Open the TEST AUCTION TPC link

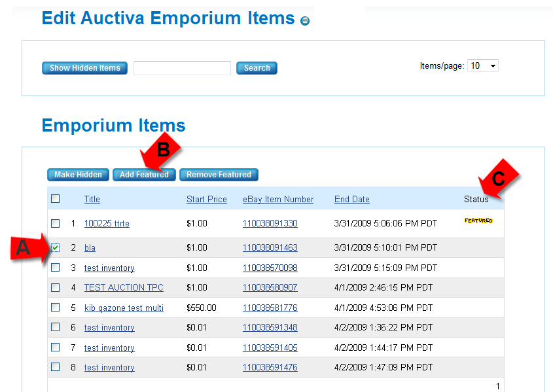tap(124, 288)
